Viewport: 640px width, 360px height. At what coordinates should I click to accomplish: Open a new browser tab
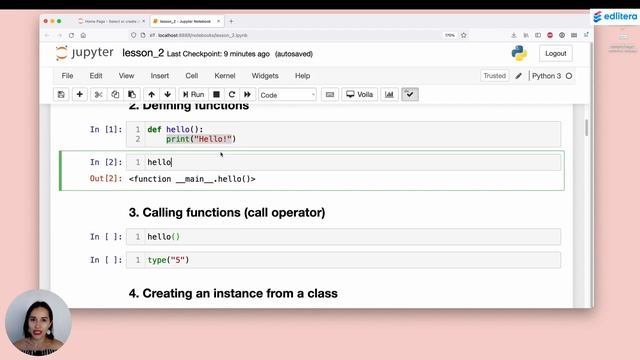231,21
